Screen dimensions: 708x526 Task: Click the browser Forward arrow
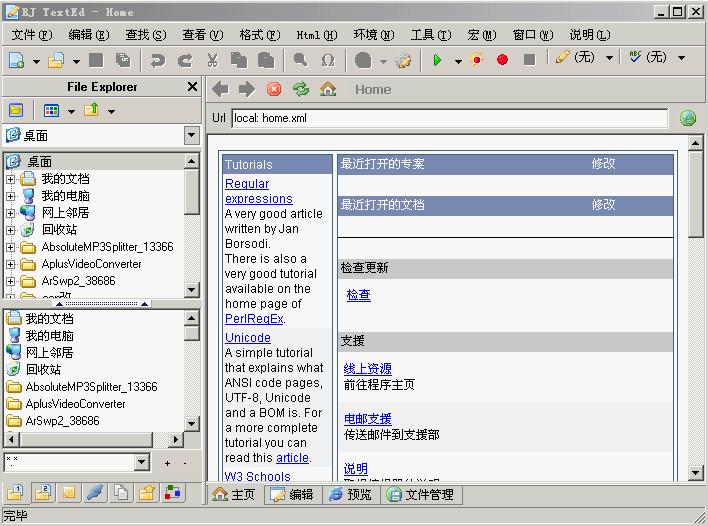point(247,89)
